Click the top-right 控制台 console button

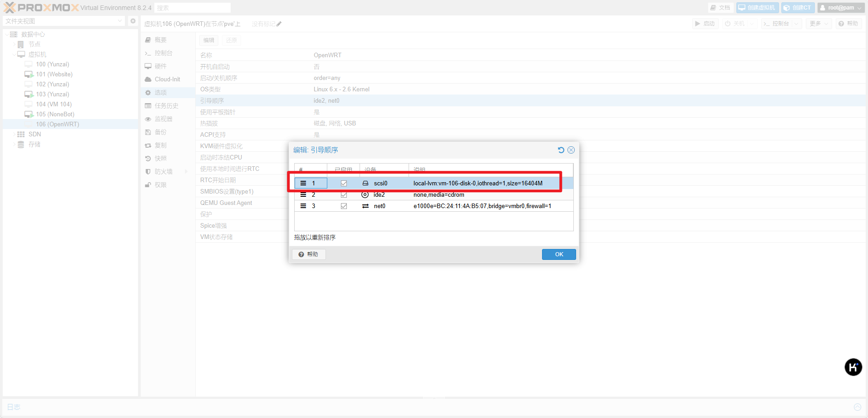coord(776,24)
